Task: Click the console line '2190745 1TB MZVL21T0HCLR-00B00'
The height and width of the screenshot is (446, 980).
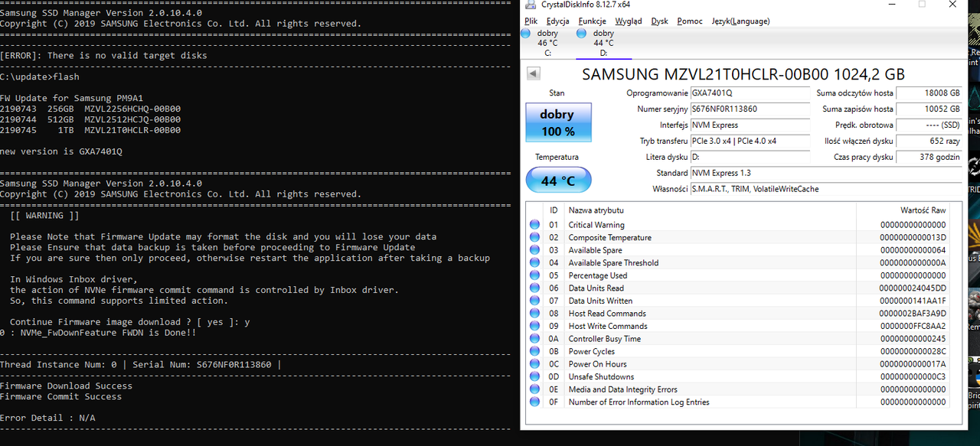Action: click(90, 130)
